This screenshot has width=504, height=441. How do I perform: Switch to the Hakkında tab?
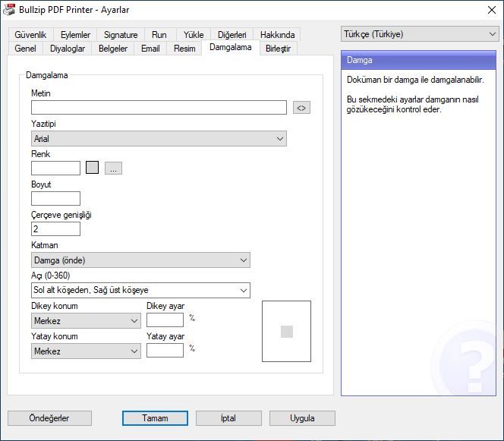[277, 35]
